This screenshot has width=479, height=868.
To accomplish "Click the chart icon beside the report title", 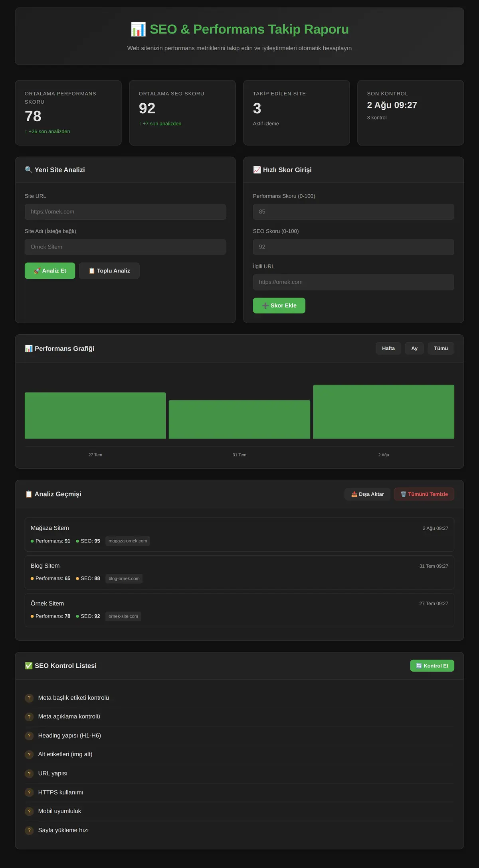I will click(x=138, y=29).
